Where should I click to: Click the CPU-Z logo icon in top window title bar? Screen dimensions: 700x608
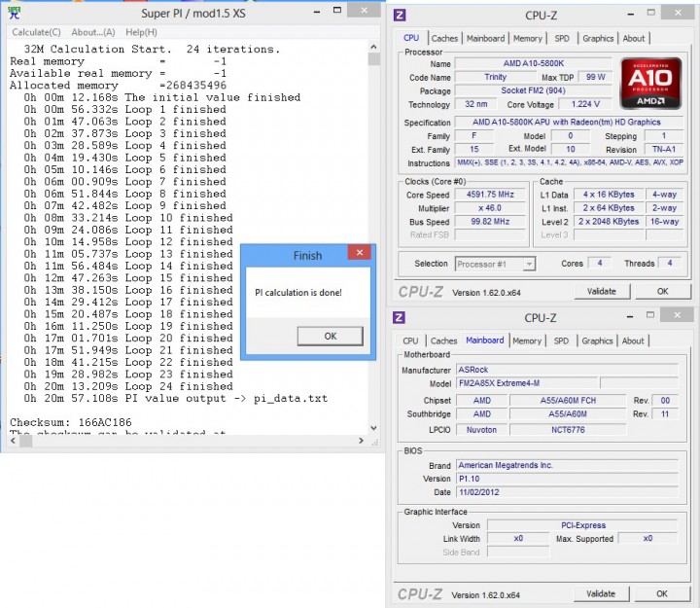[400, 16]
